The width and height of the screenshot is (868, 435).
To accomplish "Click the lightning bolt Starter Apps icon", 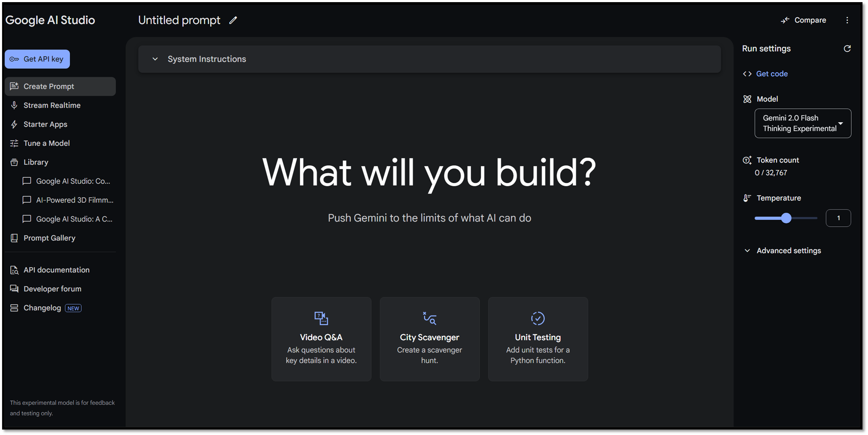I will pyautogui.click(x=14, y=124).
